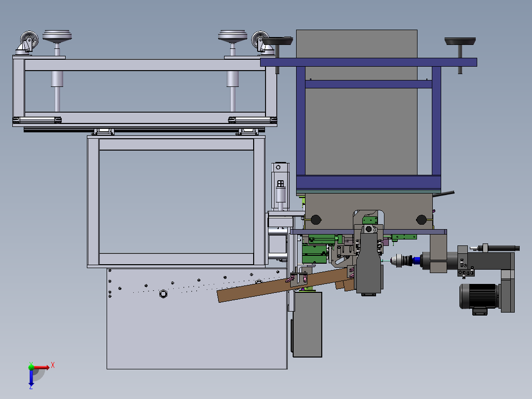
Task: Select the blue frame's left vertical post
Action: click(x=301, y=120)
